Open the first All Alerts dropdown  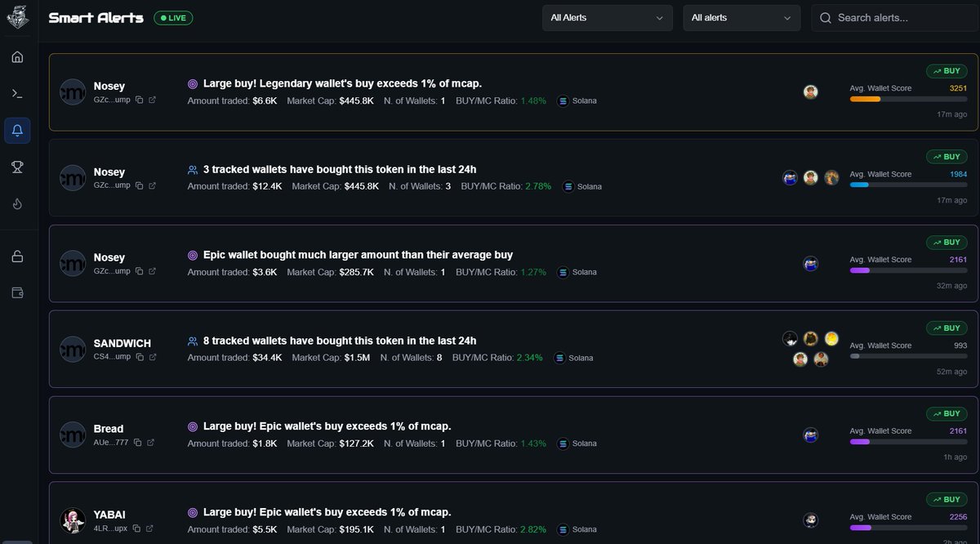coord(607,17)
